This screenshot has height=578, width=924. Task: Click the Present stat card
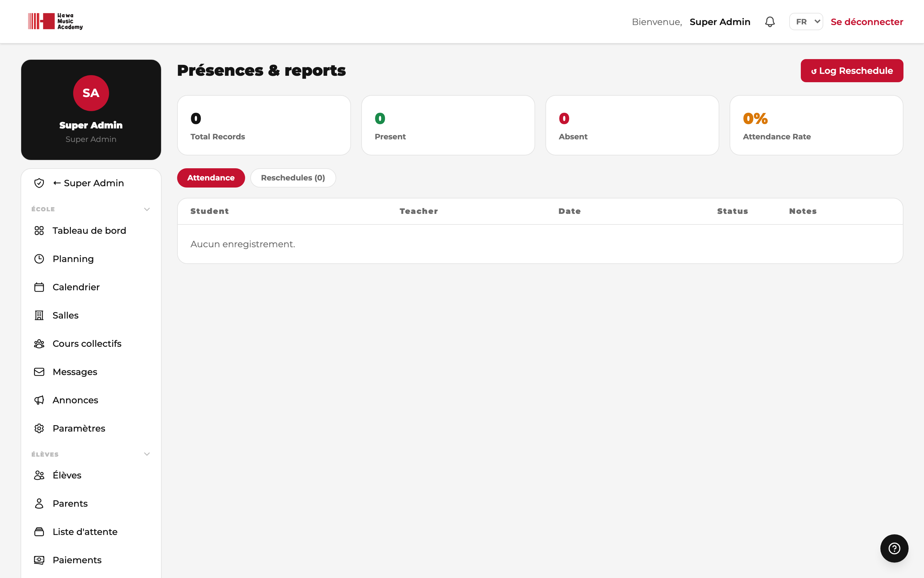click(448, 125)
